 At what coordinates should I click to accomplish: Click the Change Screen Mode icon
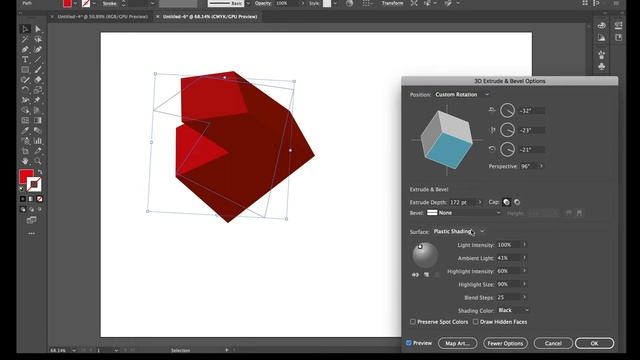(31, 220)
